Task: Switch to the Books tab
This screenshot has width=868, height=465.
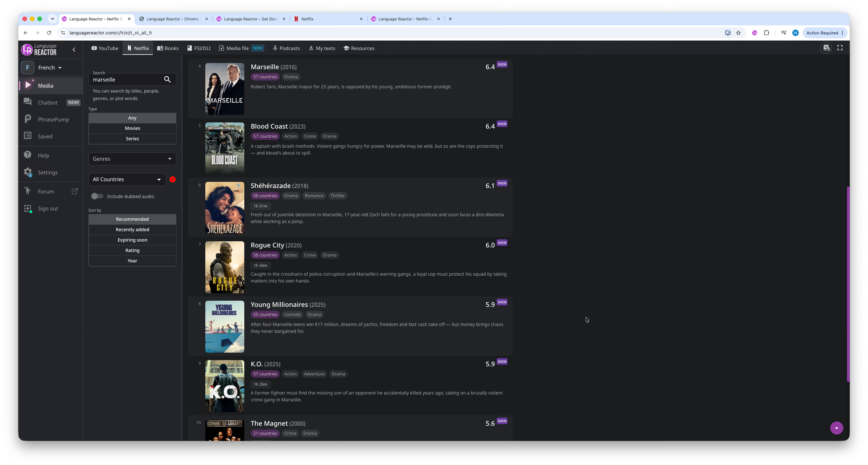Action: pyautogui.click(x=168, y=48)
